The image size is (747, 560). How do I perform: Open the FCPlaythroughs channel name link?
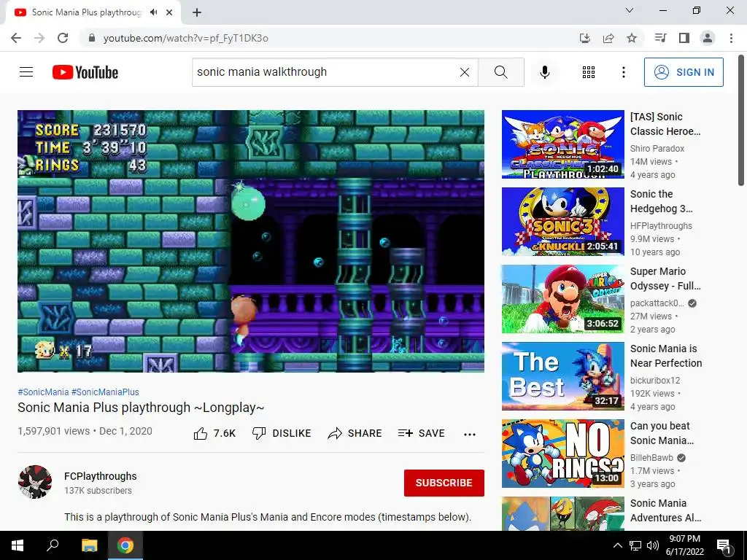pos(101,476)
